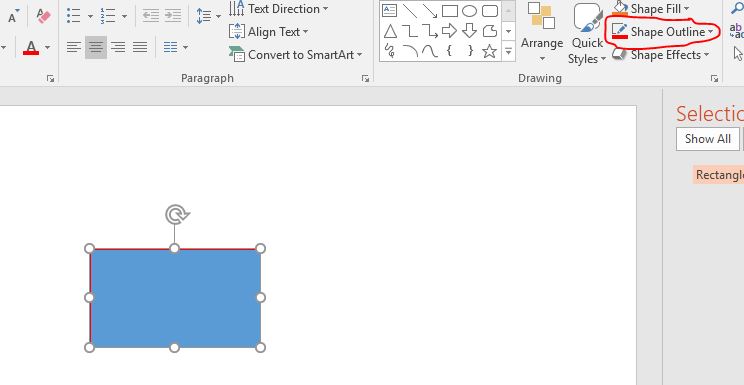The width and height of the screenshot is (744, 385).
Task: Apply bullets with the Bullets icon
Action: (73, 16)
